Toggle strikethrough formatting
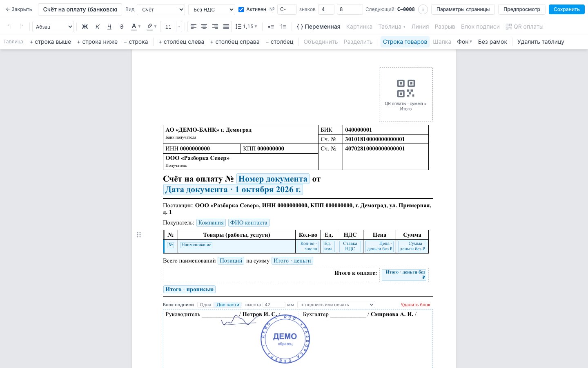Viewport: 588px width, 368px height. 121,27
